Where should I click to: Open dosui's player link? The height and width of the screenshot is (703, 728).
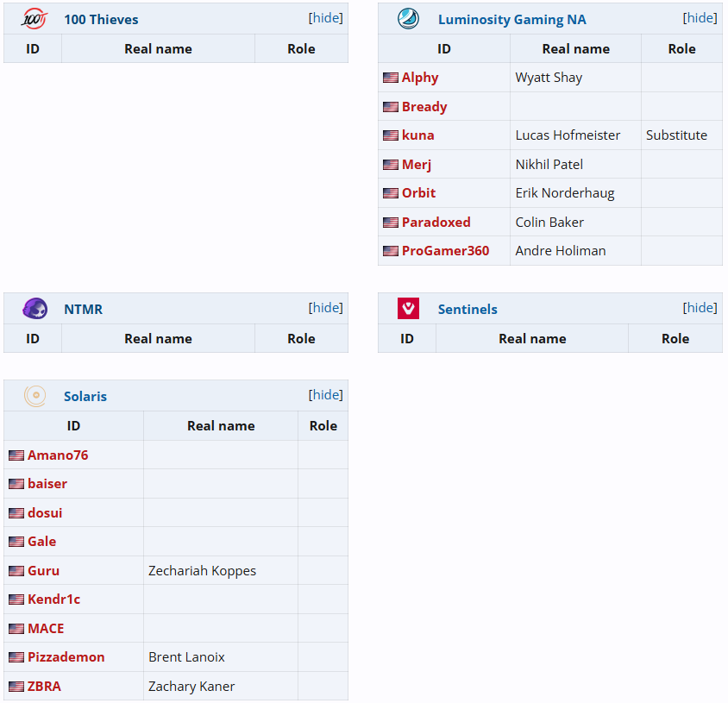[45, 512]
